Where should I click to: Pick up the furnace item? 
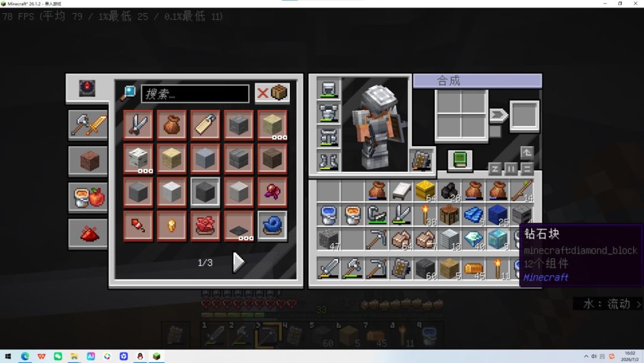(x=522, y=215)
